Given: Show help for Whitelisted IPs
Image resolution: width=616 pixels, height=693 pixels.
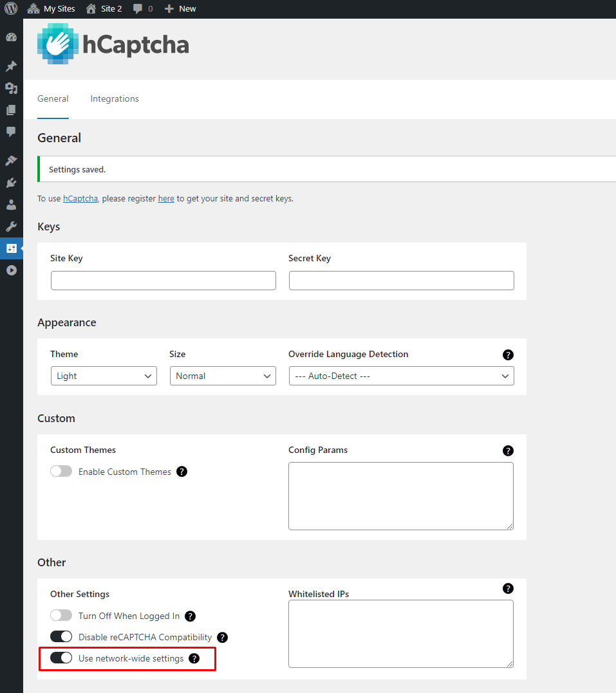Looking at the screenshot, I should 508,589.
